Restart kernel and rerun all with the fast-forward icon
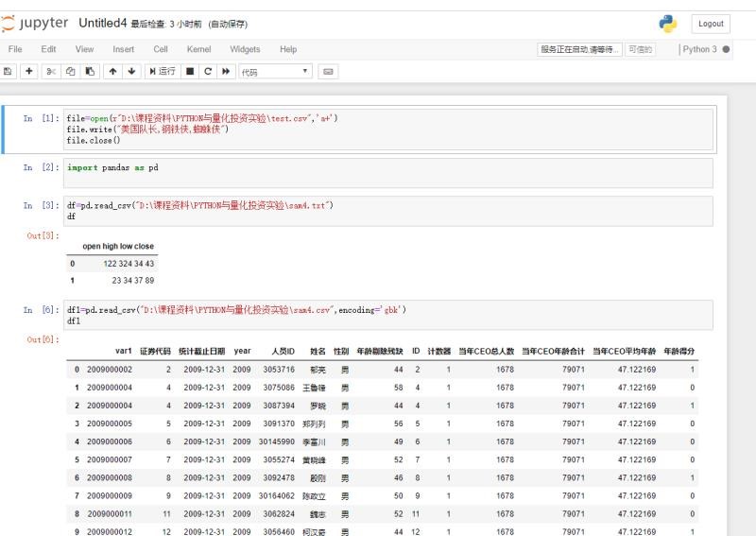This screenshot has width=756, height=536. click(226, 71)
